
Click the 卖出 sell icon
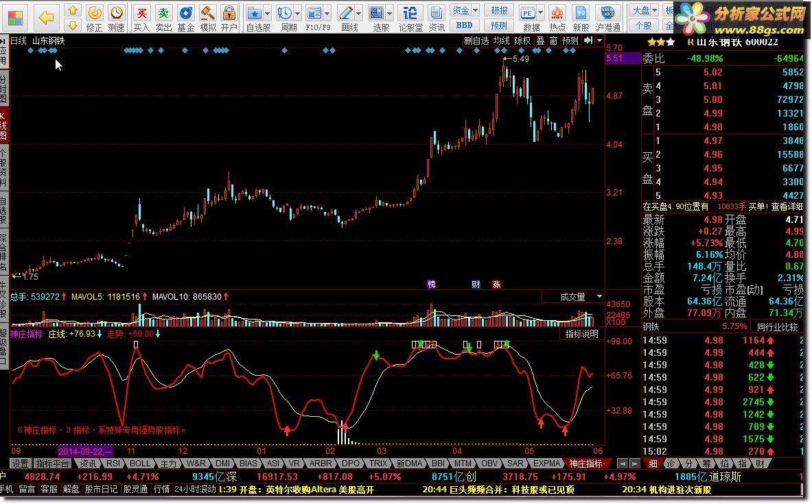tap(163, 12)
